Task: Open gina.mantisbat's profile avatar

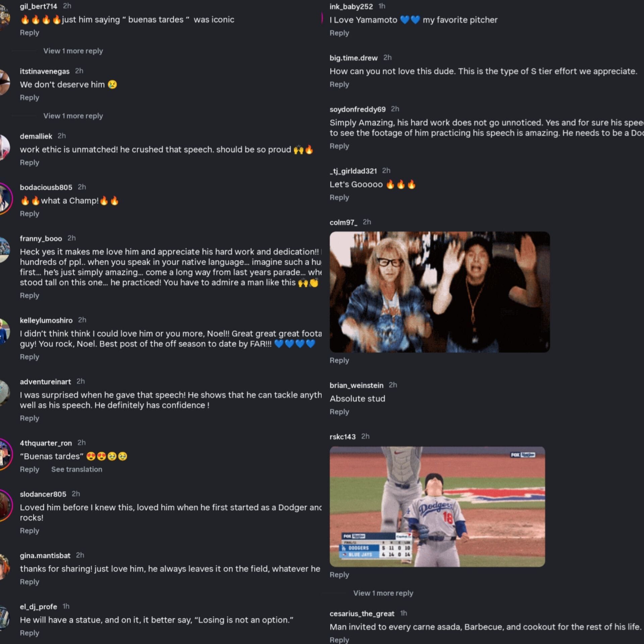Action: pyautogui.click(x=4, y=567)
